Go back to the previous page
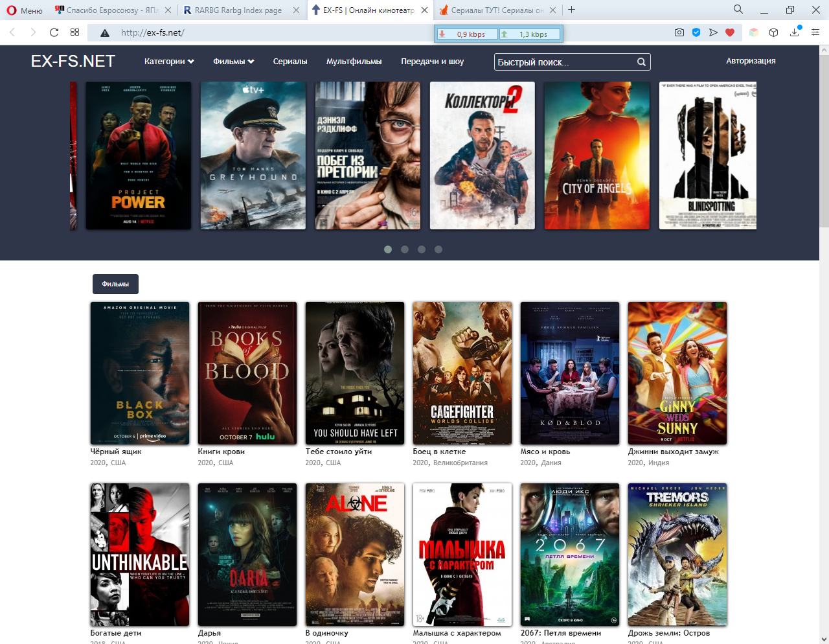829x644 pixels. tap(12, 32)
